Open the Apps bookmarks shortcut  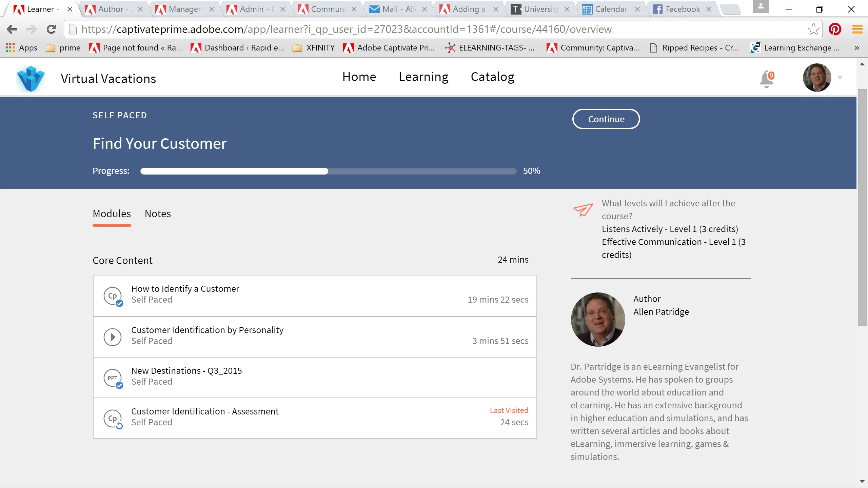[22, 48]
